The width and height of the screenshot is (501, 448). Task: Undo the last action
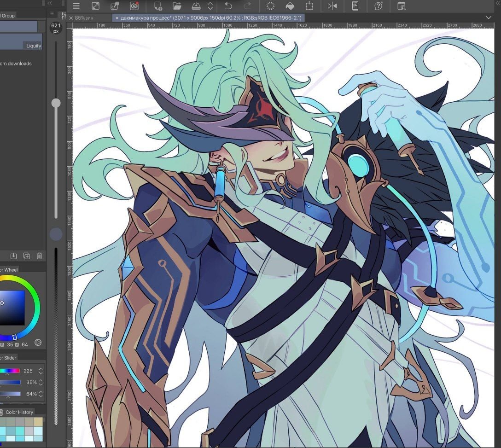pos(228,6)
